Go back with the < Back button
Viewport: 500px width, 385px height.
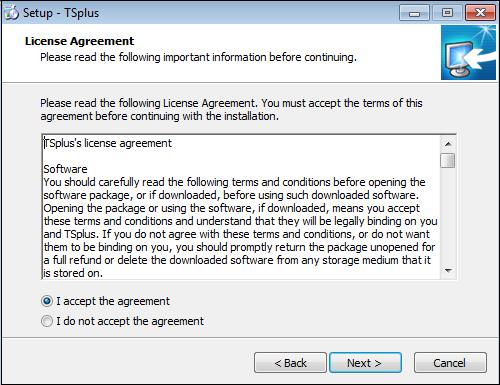(x=290, y=363)
